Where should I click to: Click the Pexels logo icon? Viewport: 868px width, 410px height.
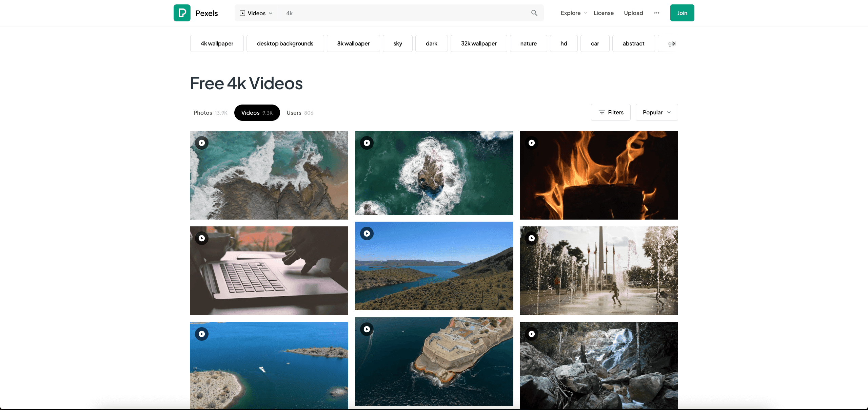(x=182, y=13)
